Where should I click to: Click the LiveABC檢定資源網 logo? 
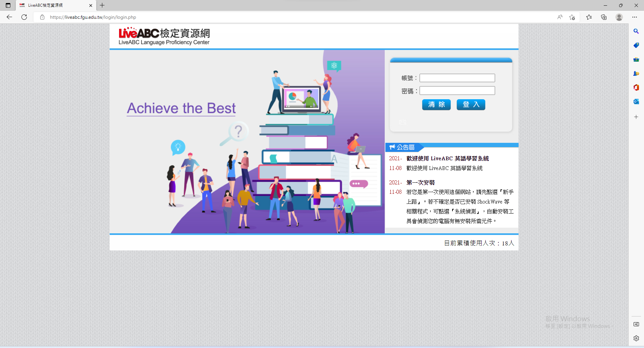point(164,36)
